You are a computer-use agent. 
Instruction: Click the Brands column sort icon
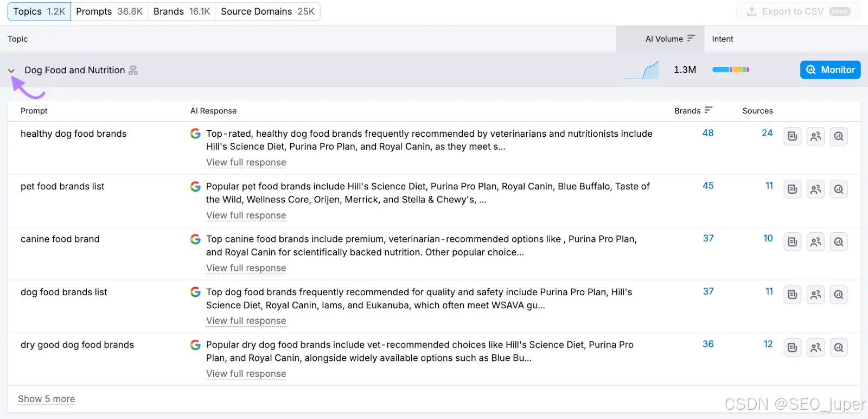click(x=708, y=110)
